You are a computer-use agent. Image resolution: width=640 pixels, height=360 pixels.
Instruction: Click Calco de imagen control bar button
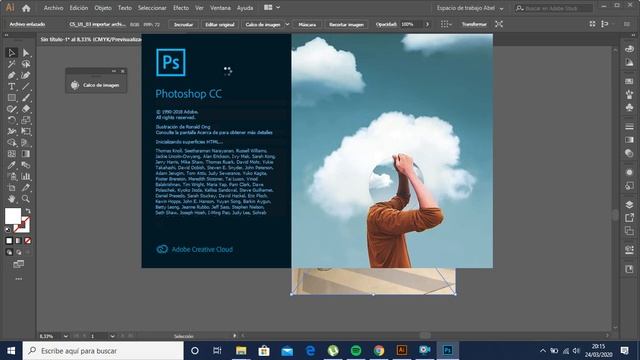click(263, 24)
